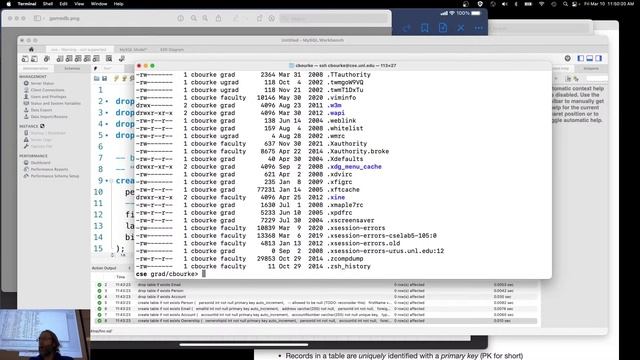Save script icon in SQL editor toolbar

coord(104,78)
